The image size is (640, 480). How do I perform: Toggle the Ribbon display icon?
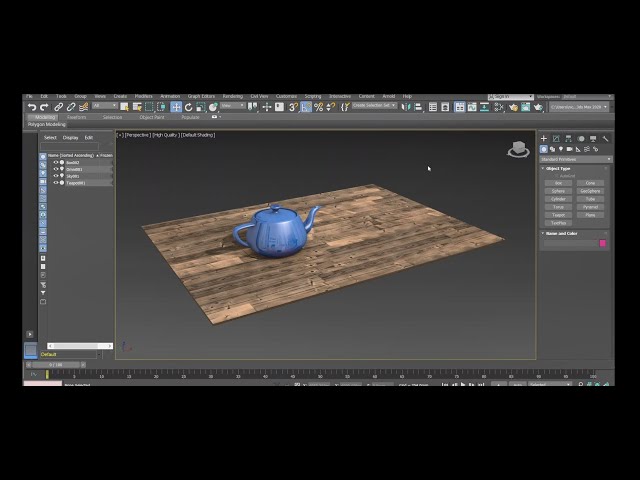click(x=460, y=107)
